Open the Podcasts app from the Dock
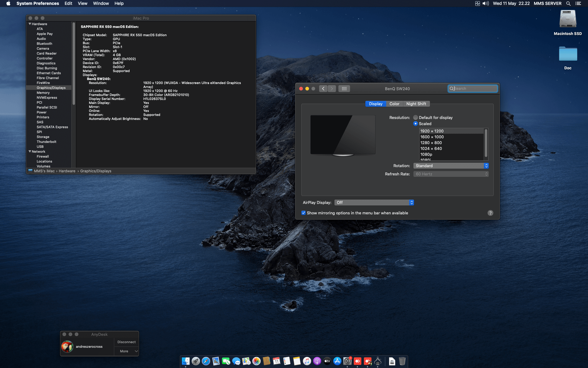Screen dimensions: 588x368 pos(317,361)
